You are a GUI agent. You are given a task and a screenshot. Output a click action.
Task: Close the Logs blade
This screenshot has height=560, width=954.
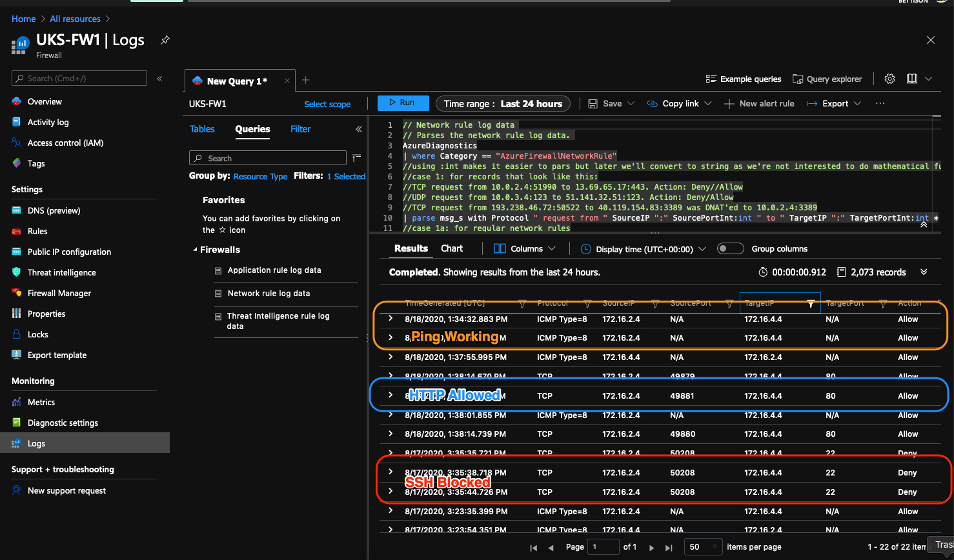(x=931, y=40)
